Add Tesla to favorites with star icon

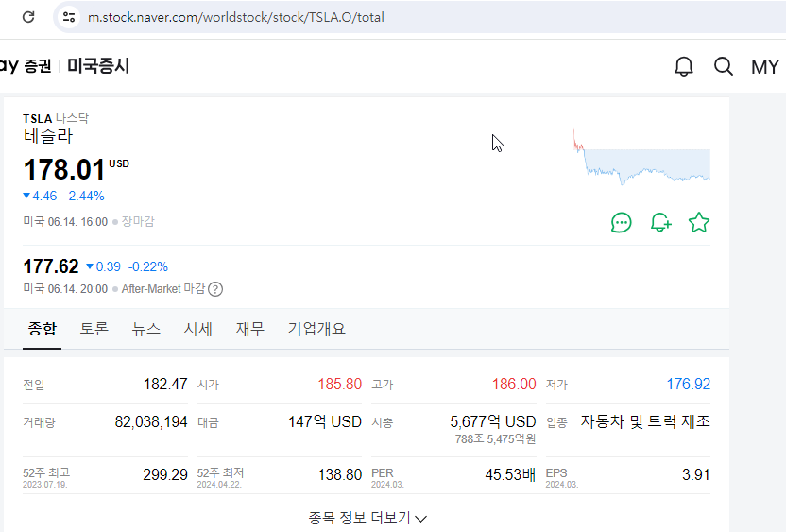pos(699,223)
